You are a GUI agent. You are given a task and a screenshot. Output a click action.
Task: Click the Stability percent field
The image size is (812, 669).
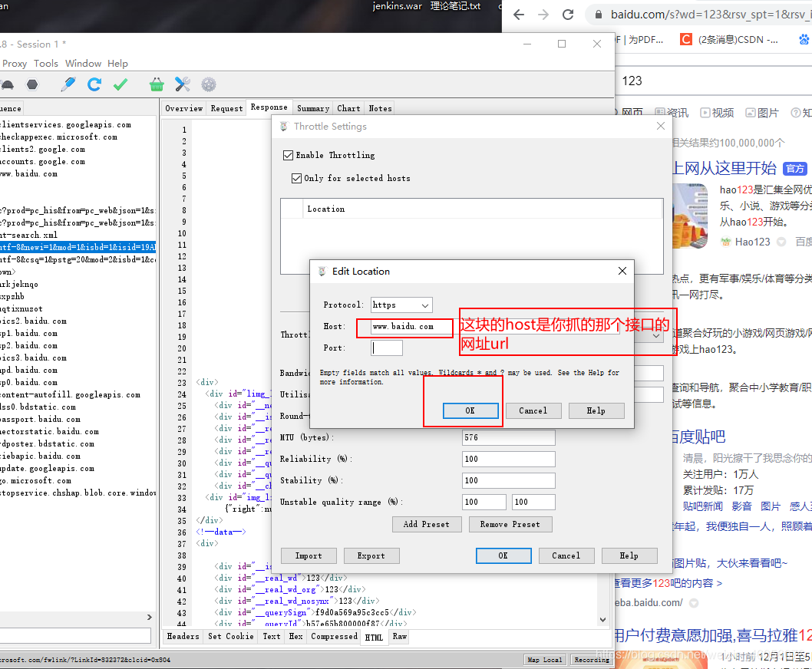click(509, 480)
